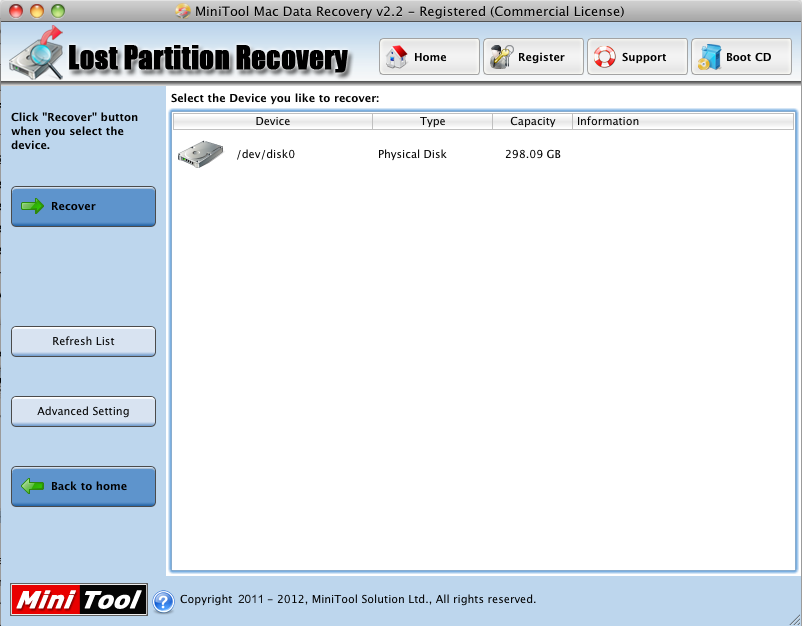Open the Register button with key icon
This screenshot has width=802, height=626.
click(533, 57)
